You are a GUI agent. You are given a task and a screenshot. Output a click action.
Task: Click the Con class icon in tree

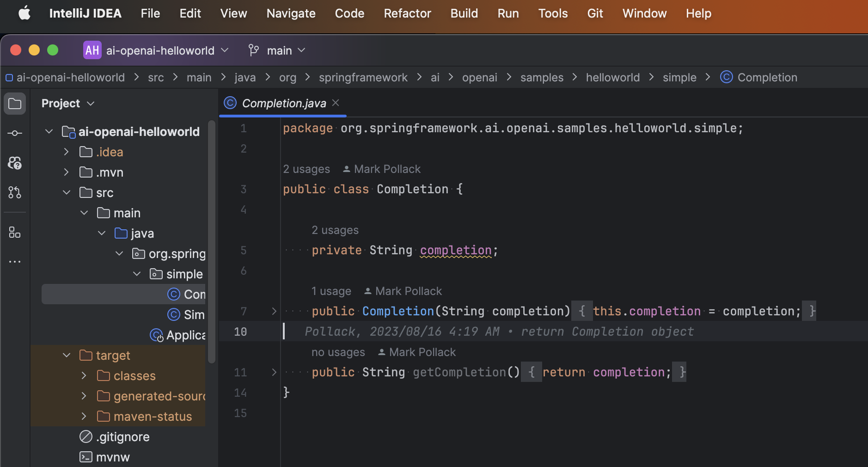click(174, 294)
